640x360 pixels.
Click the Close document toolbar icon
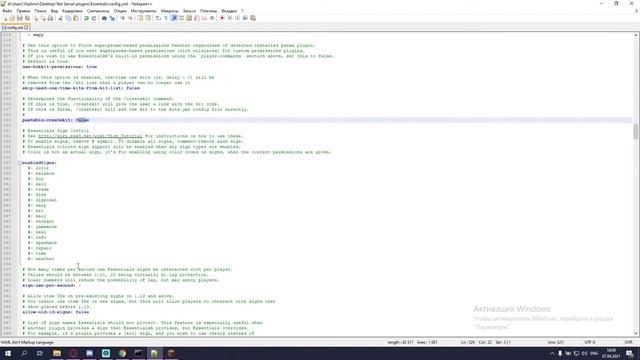tap(35, 18)
